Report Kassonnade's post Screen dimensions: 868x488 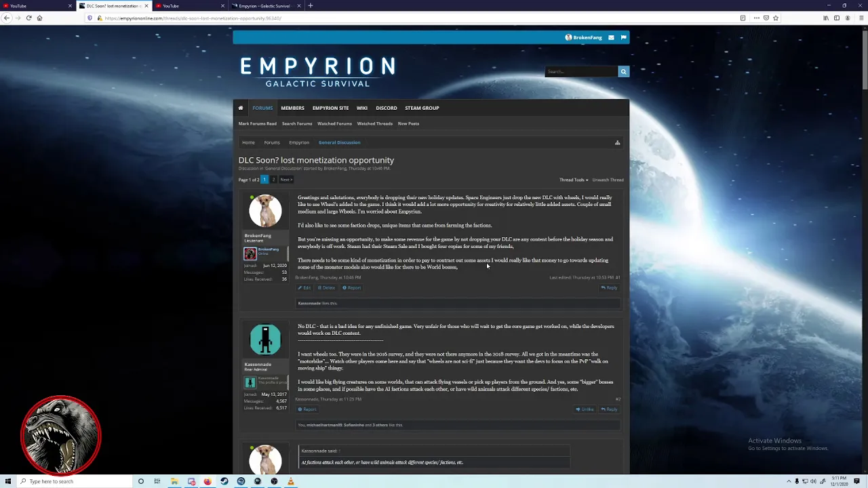click(x=307, y=409)
